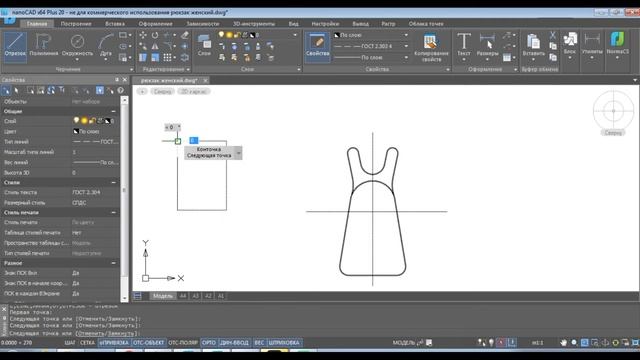
Task: Click the table tool icon in Оформление
Action: [507, 58]
